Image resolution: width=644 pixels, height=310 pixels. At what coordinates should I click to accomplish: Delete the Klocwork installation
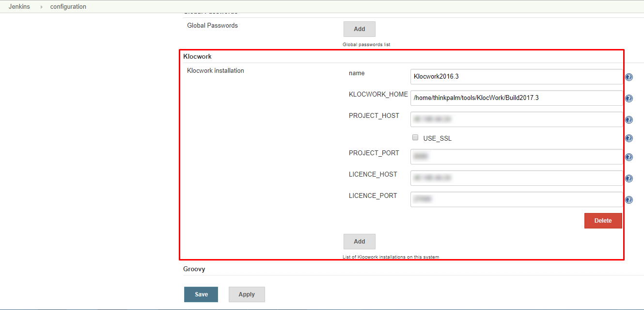click(603, 221)
